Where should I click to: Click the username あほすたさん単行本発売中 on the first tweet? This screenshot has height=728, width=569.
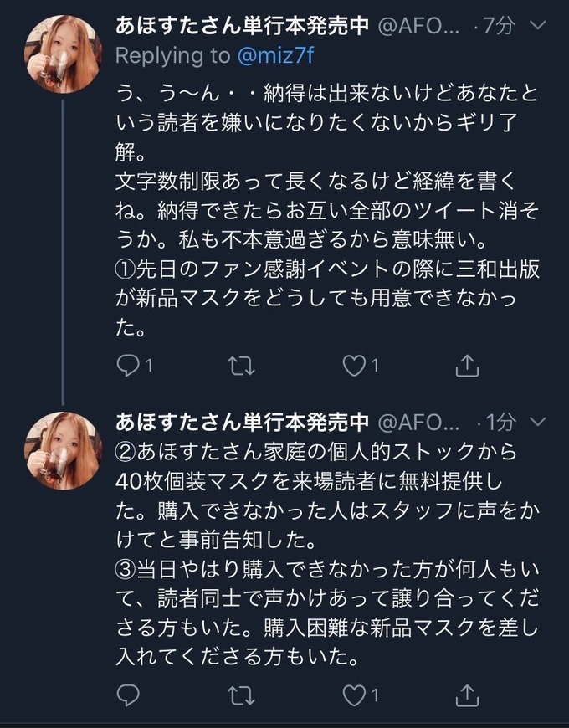point(243,26)
